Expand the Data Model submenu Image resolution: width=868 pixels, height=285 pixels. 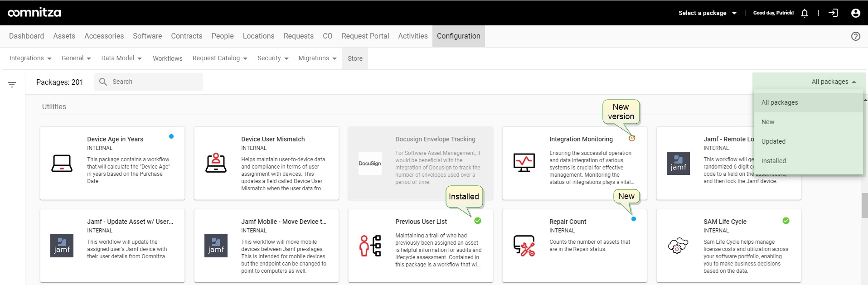[x=121, y=58]
